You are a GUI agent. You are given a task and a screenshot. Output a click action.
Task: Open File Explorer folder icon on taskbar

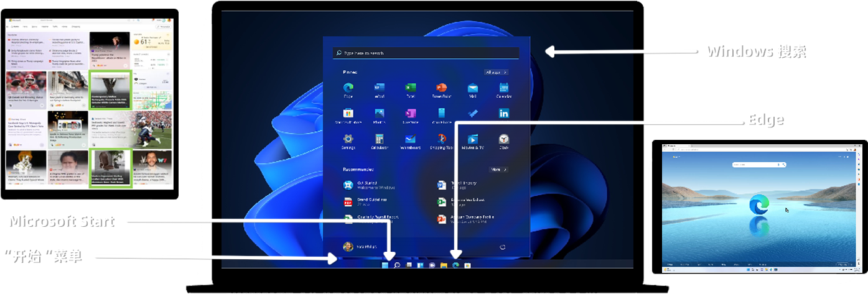[444, 265]
